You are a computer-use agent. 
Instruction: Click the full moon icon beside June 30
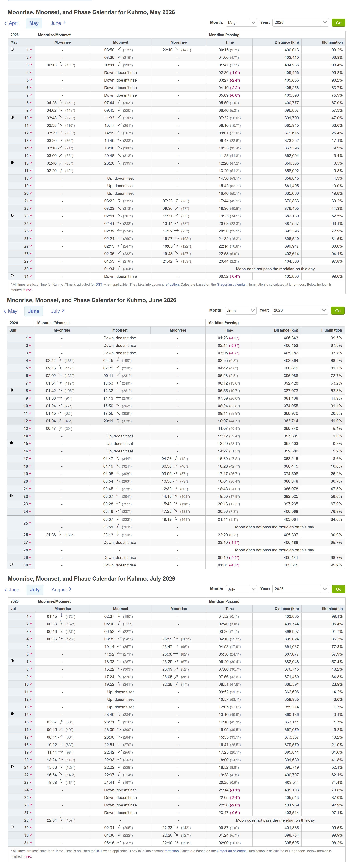pos(12,564)
